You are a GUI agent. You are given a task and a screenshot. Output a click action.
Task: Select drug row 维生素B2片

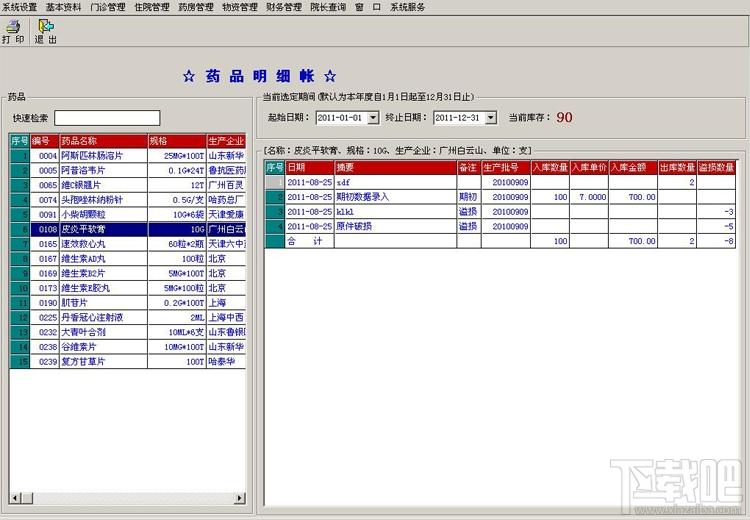127,273
